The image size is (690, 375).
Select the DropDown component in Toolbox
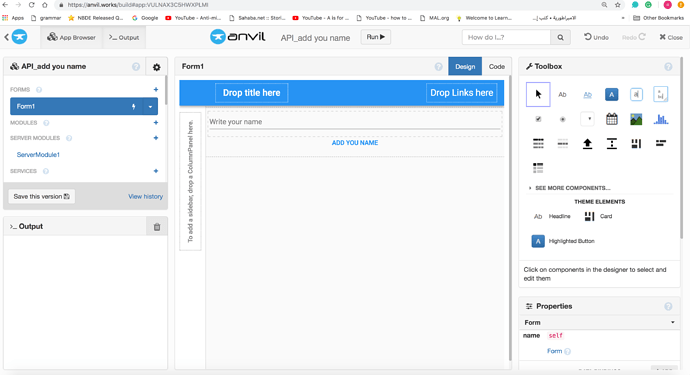click(x=587, y=119)
